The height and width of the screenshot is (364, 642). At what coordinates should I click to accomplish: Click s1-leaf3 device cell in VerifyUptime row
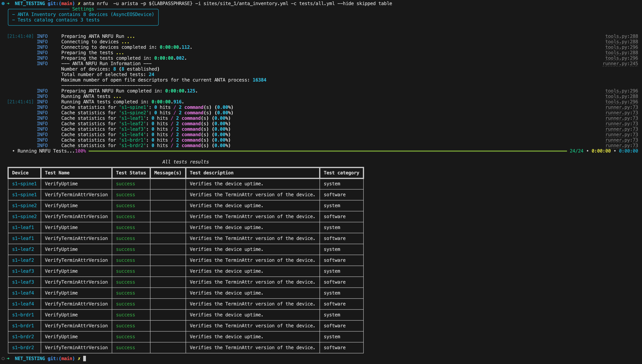coord(23,271)
